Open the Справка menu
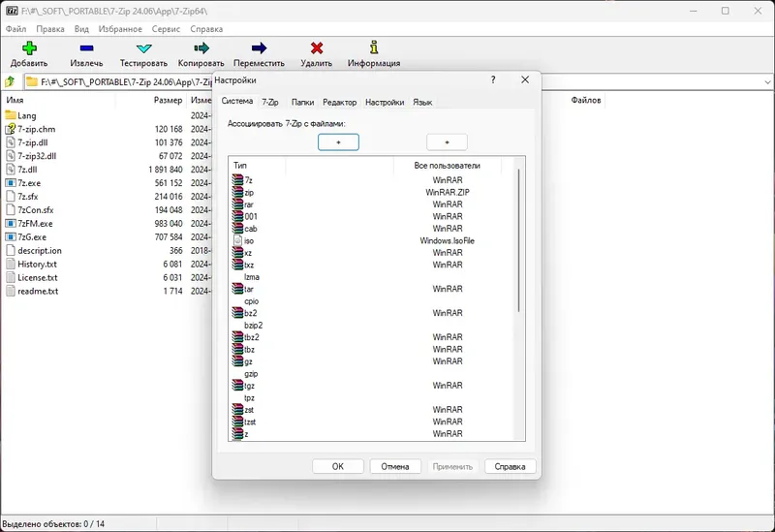The height and width of the screenshot is (532, 775). 206,29
